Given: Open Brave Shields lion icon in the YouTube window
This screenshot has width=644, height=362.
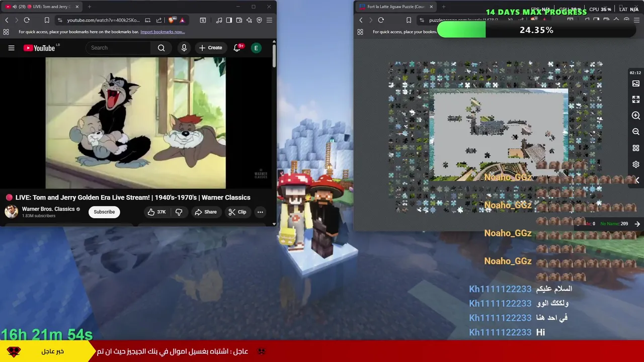Looking at the screenshot, I should pos(172,20).
